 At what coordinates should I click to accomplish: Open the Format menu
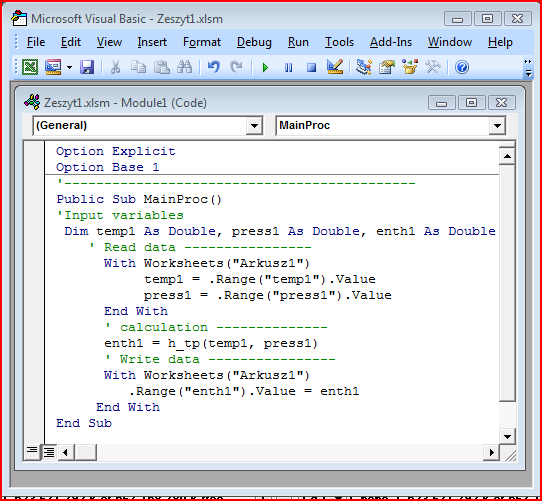[202, 42]
